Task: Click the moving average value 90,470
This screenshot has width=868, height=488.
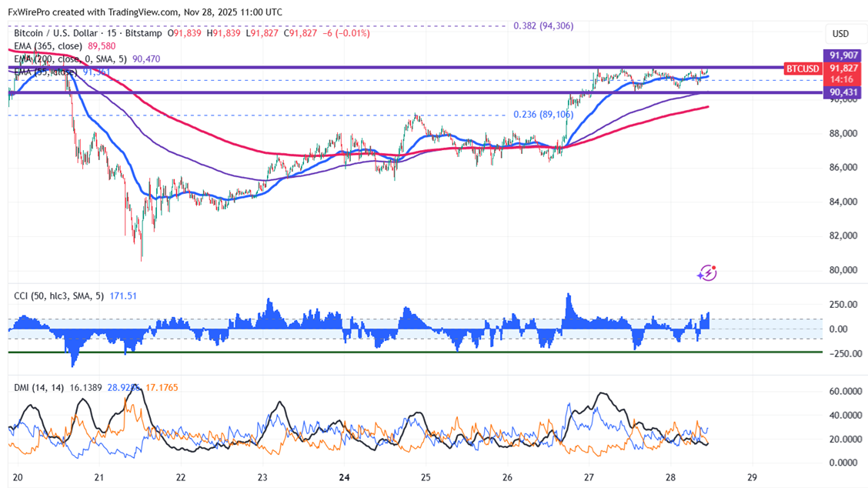Action: pyautogui.click(x=146, y=58)
